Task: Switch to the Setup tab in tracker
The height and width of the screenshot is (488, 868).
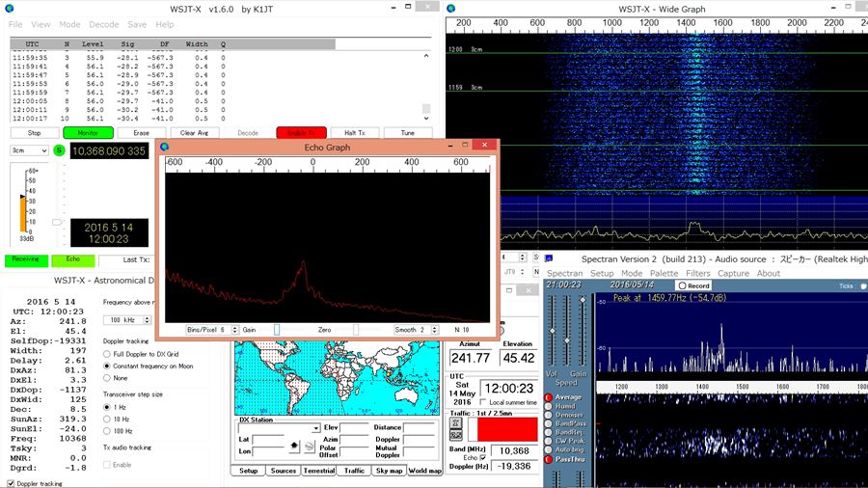Action: [248, 471]
